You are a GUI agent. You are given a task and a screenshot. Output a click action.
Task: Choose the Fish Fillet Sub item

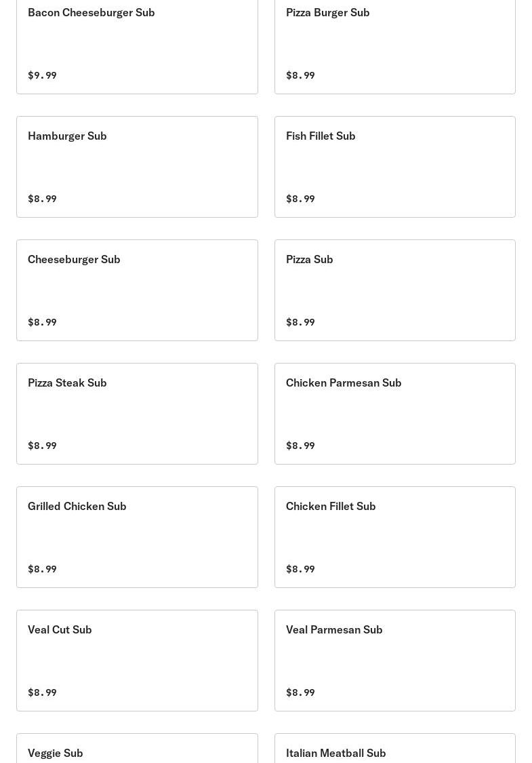pos(394,167)
